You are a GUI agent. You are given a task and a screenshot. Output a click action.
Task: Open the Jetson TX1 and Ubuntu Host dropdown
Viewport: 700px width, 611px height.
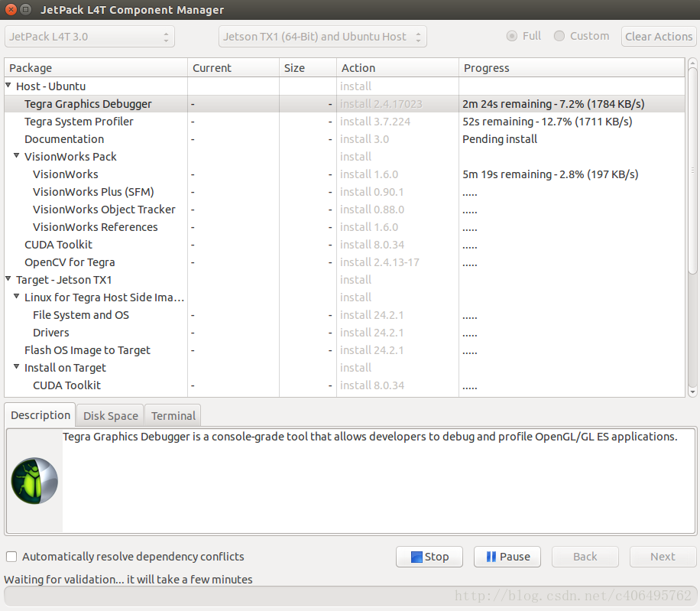[322, 37]
